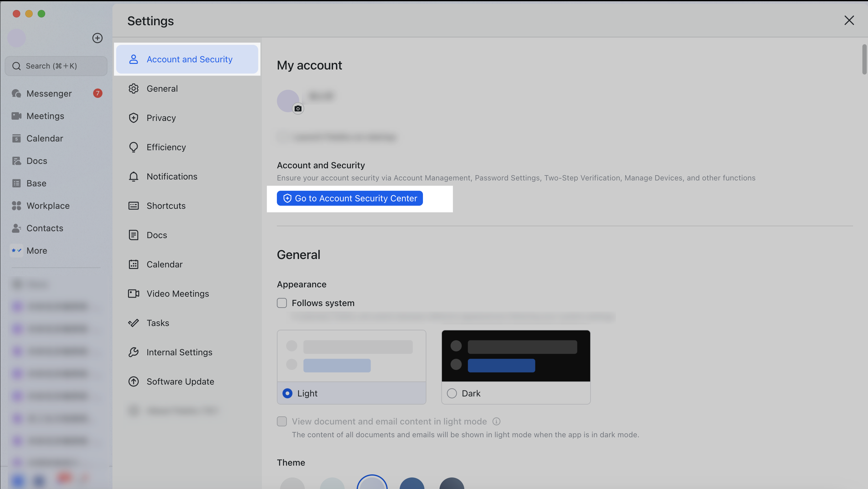Select the Dark appearance radio button
The width and height of the screenshot is (868, 489).
click(451, 393)
